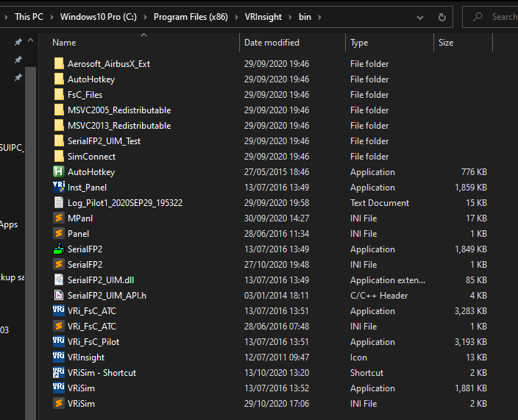Click the 3,283 KB size value
The height and width of the screenshot is (420, 518).
pos(471,310)
